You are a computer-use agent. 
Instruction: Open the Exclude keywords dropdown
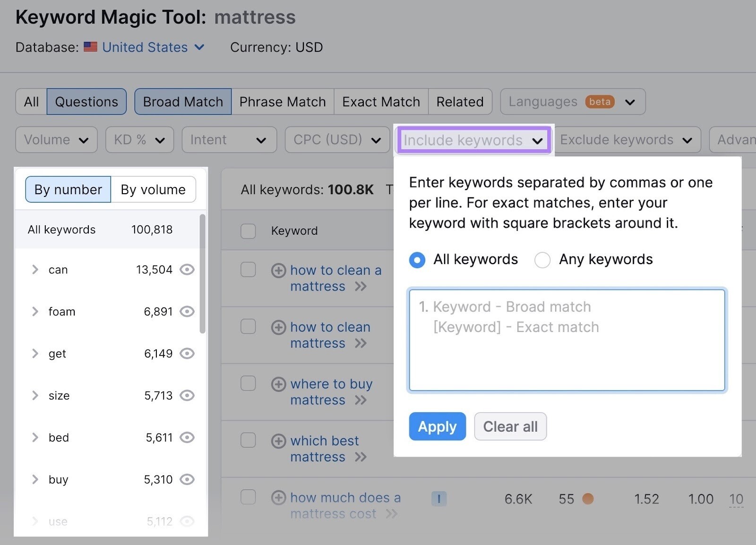(627, 140)
